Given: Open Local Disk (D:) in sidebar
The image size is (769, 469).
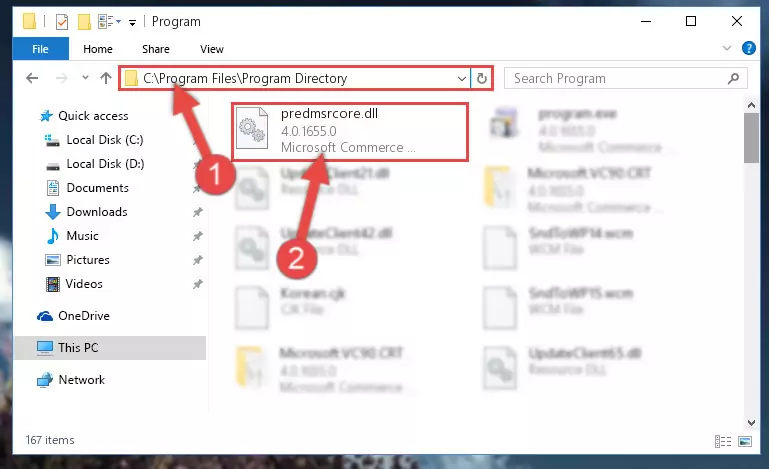Looking at the screenshot, I should click(105, 164).
